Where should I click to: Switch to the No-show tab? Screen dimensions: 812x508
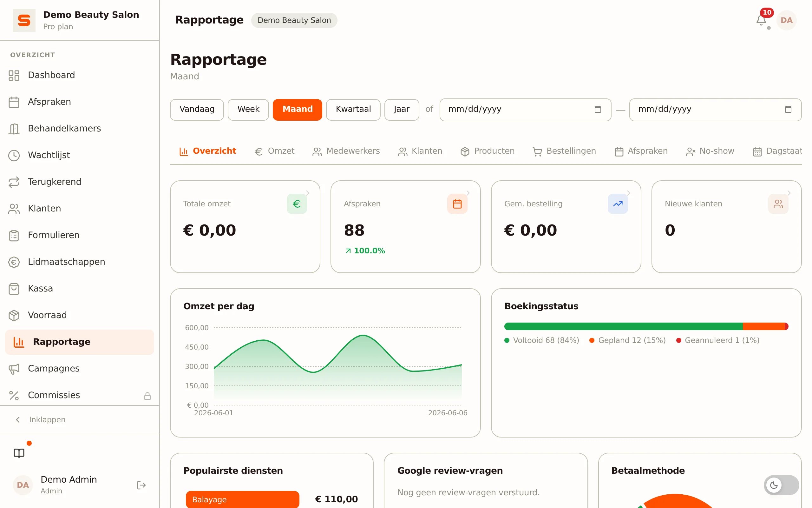tap(710, 151)
